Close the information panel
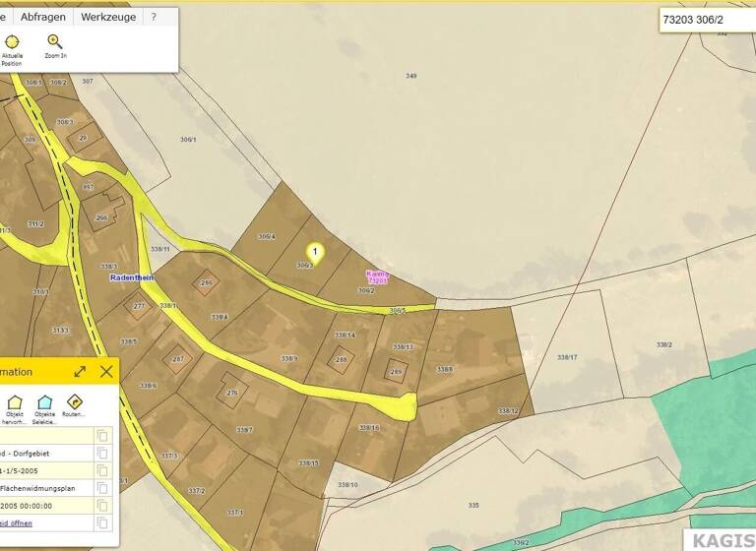Image resolution: width=756 pixels, height=551 pixels. coord(106,371)
